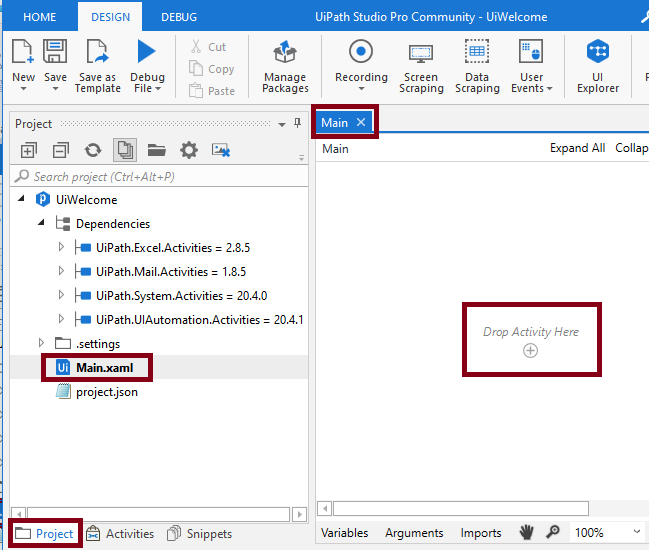
Task: Click Expand All icon in Project panel
Action: click(29, 150)
